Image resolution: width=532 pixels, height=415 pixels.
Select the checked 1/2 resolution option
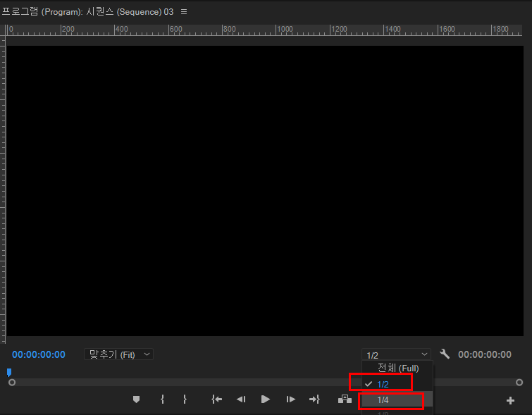(397, 384)
